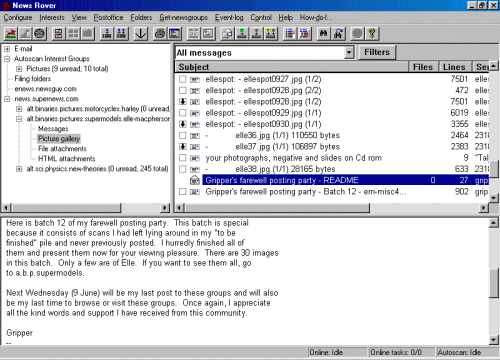The width and height of the screenshot is (500, 360).
Task: Select the Batch 12 em-misc4 message row
Action: click(333, 192)
